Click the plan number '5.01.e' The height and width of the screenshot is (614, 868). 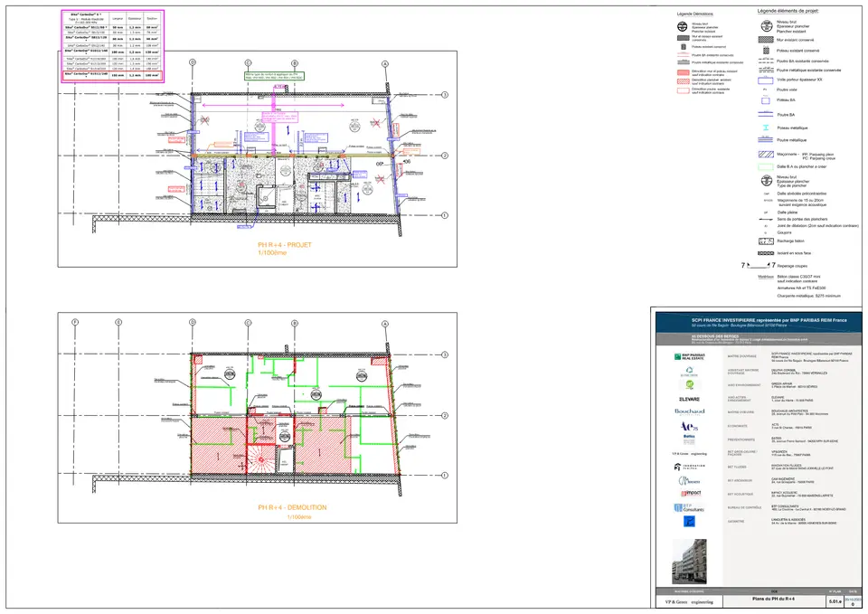(x=835, y=602)
